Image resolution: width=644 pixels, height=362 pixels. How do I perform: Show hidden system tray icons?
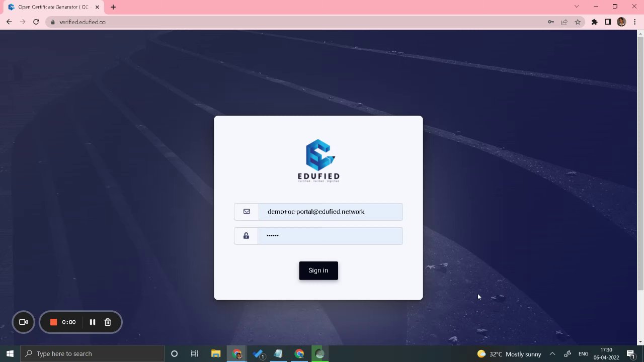pyautogui.click(x=552, y=354)
